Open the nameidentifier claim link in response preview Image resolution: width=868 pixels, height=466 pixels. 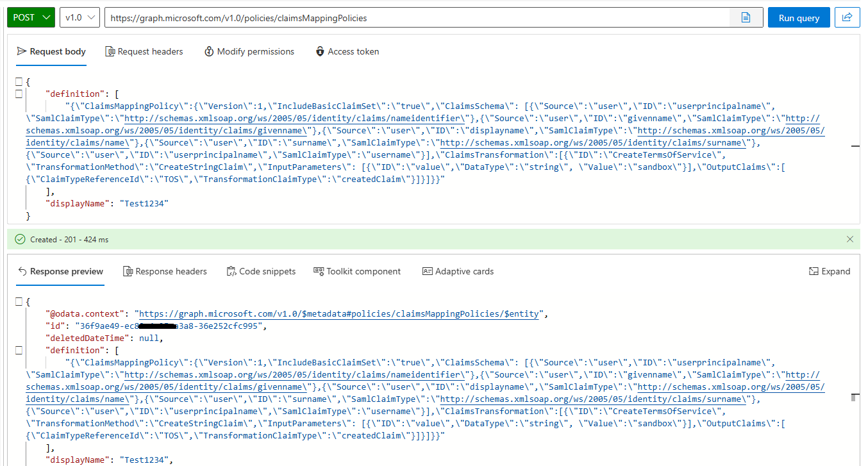[x=295, y=375]
